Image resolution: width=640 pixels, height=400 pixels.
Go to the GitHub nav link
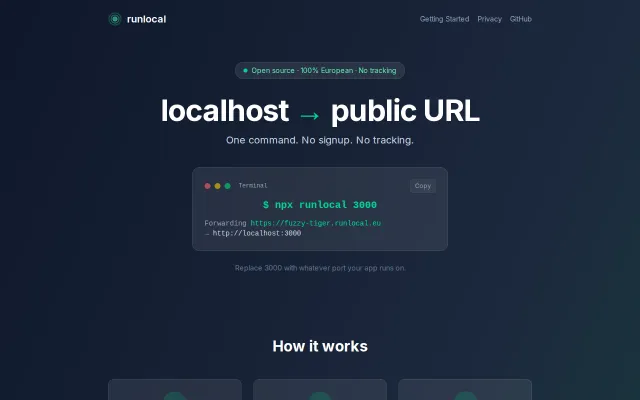coord(521,19)
